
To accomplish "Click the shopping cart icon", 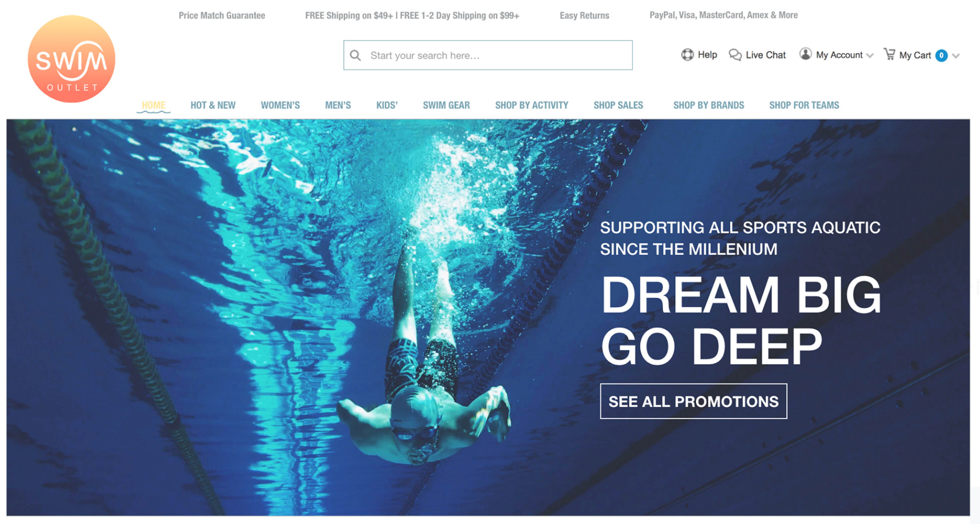I will (x=890, y=54).
